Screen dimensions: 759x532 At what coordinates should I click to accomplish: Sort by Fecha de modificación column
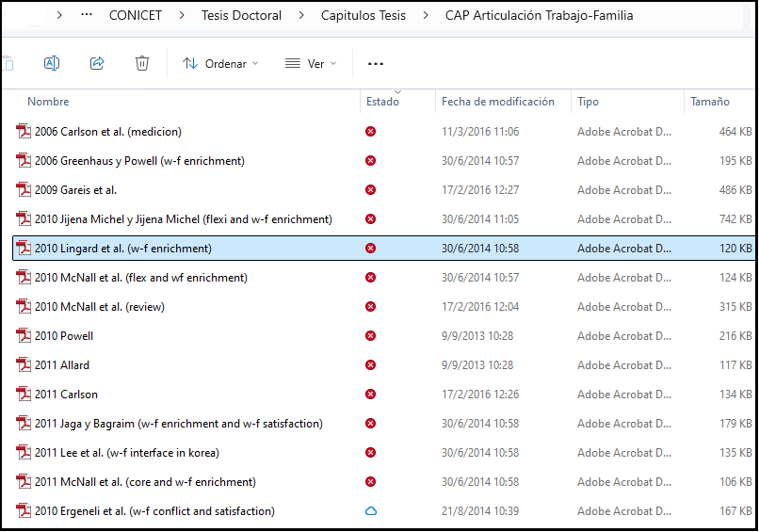[x=498, y=102]
